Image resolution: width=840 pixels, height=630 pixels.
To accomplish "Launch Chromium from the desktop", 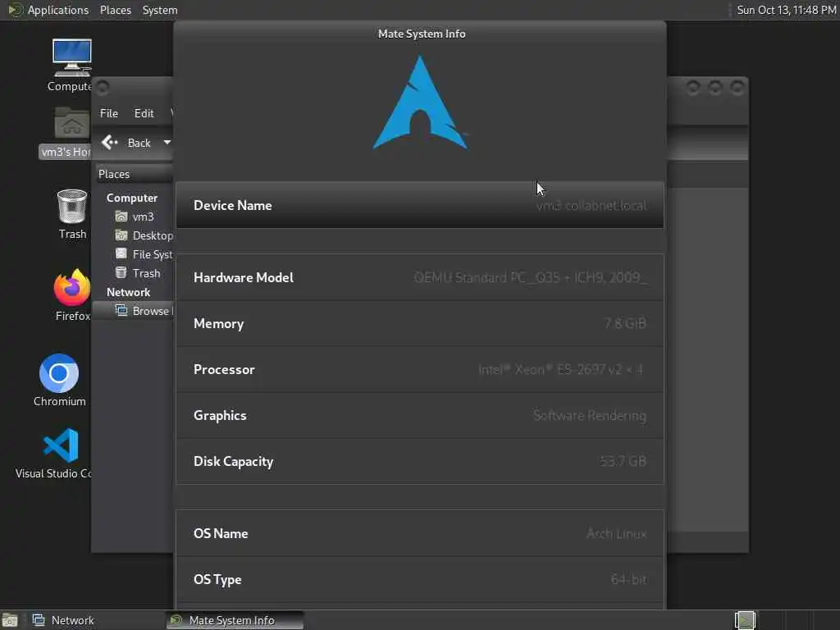I will click(x=59, y=373).
